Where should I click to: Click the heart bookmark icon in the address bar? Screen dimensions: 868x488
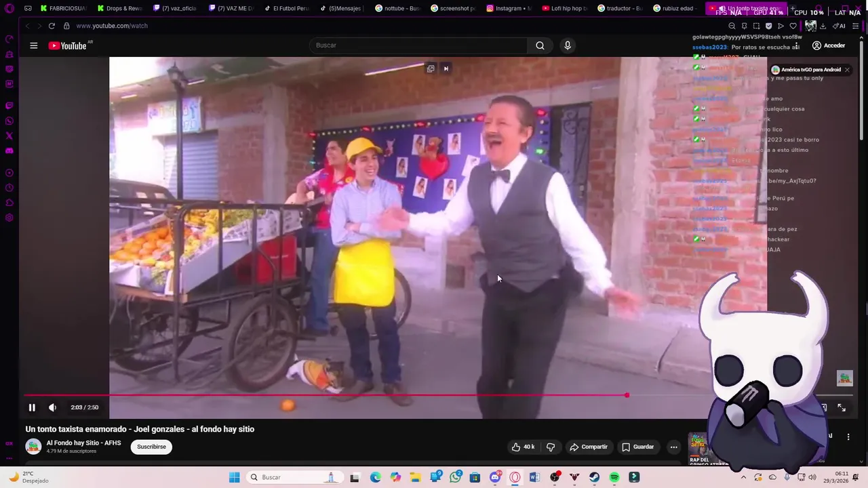coord(793,26)
